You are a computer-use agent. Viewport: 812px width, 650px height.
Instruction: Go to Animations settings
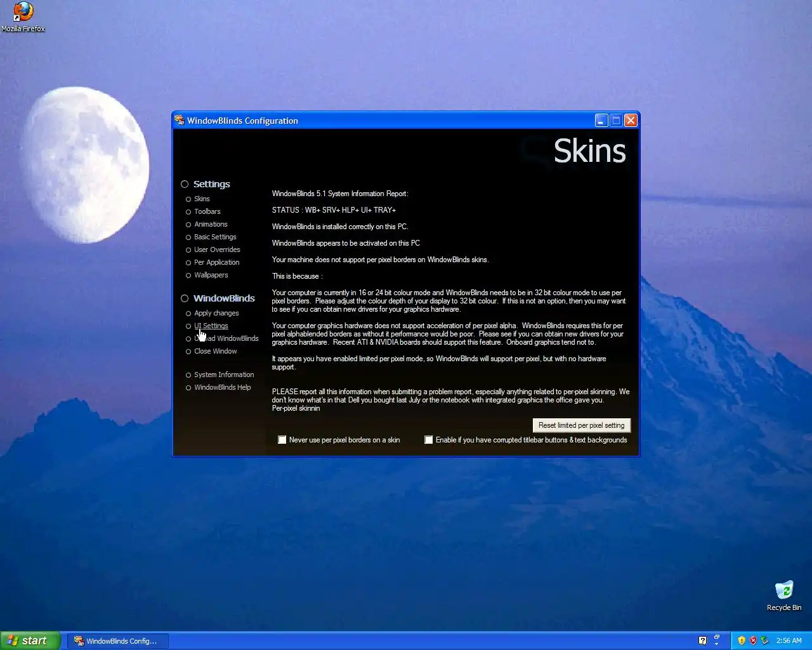point(211,224)
